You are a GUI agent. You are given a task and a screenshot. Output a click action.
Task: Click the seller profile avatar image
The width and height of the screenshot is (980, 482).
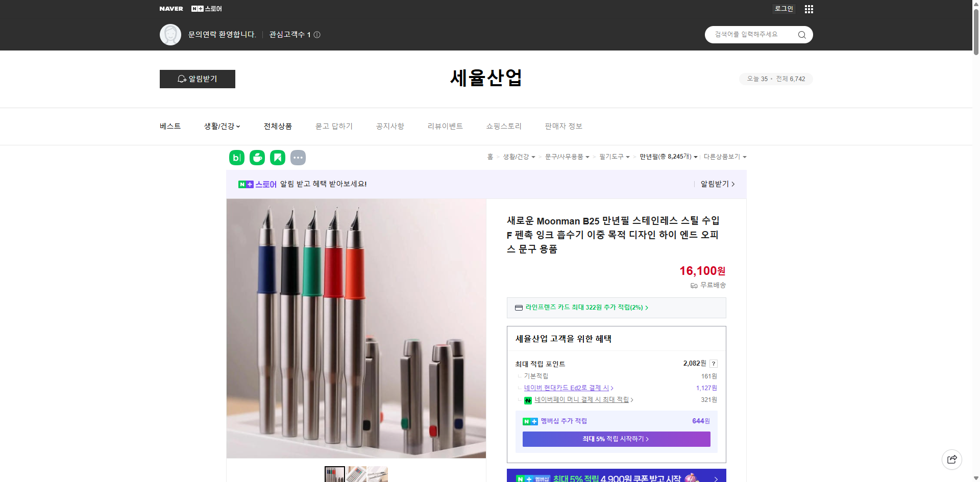tap(170, 34)
